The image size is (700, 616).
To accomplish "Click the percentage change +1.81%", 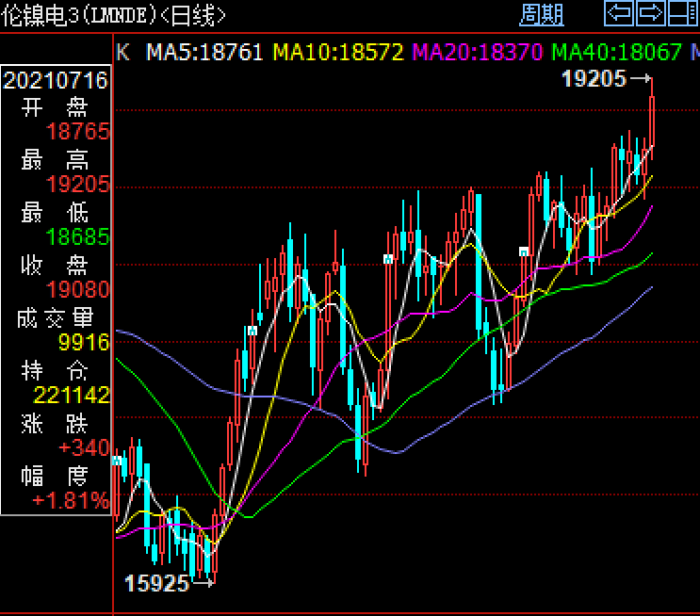I will pos(72,500).
